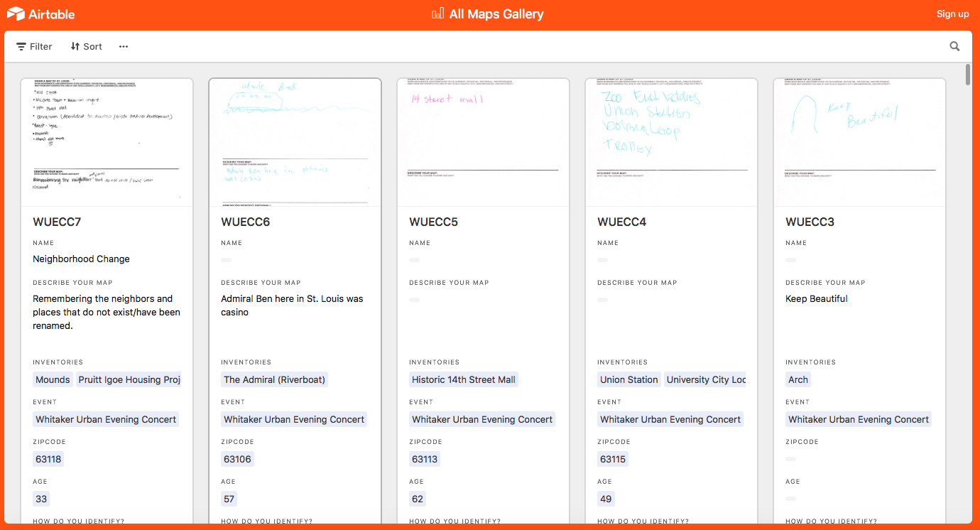Click the WUECC6 Whitaker Urban Evening Concert tag

pyautogui.click(x=294, y=419)
